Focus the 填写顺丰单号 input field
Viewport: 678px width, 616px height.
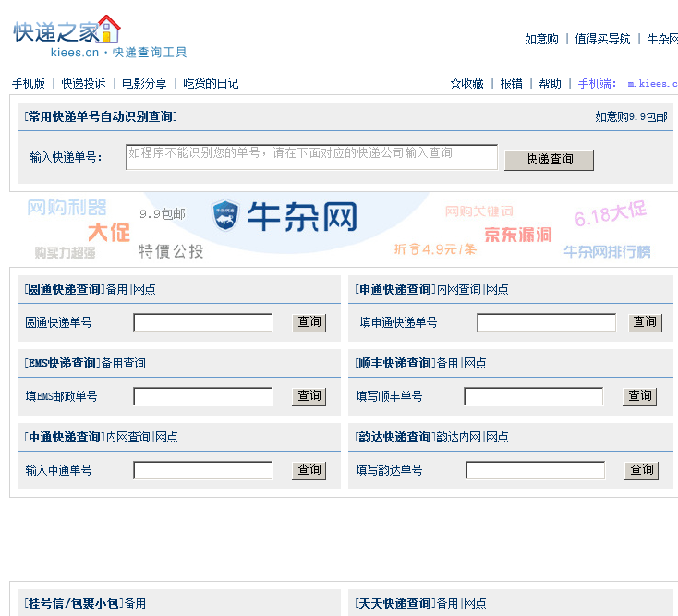pos(534,396)
